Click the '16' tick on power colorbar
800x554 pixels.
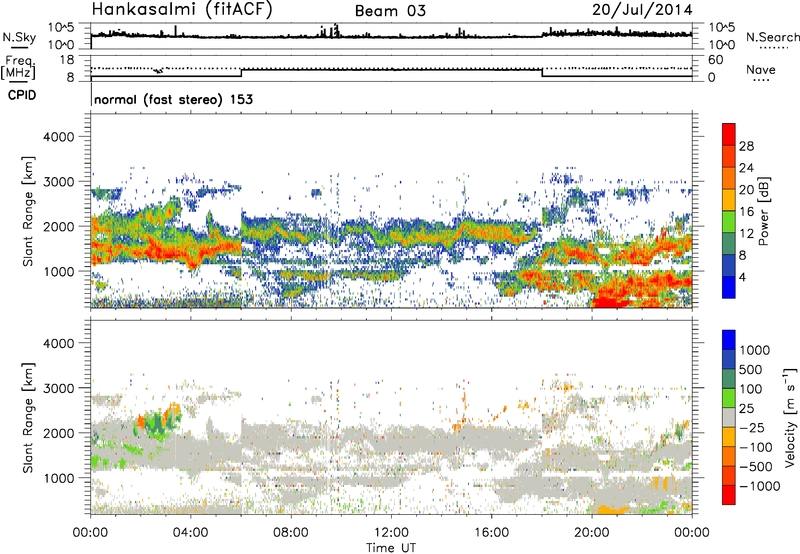point(746,212)
